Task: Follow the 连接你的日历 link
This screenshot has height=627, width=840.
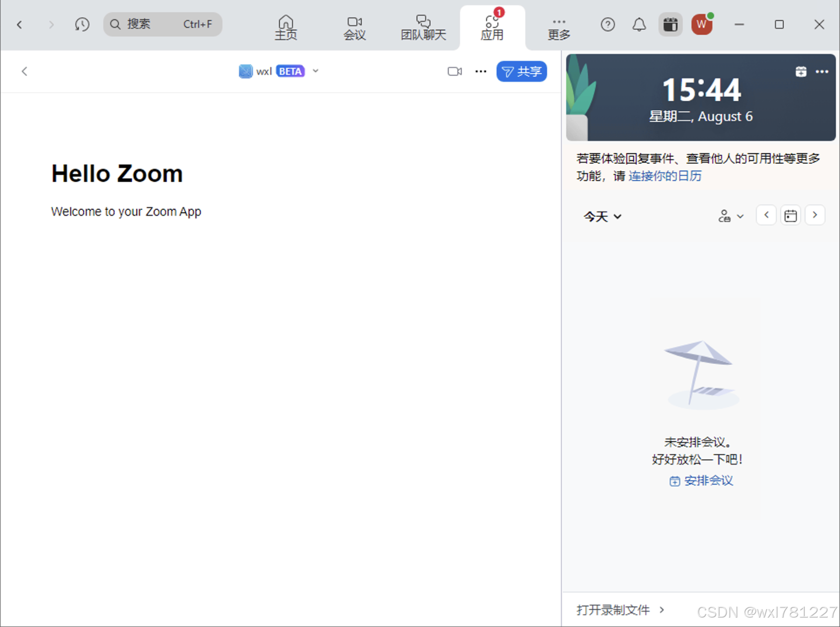Action: (x=665, y=176)
